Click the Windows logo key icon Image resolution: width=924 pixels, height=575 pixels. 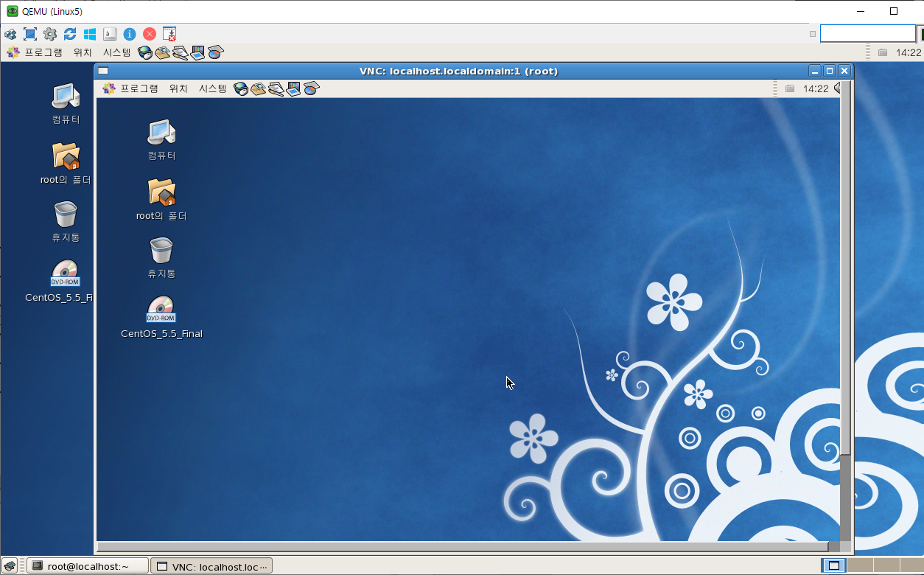click(x=90, y=34)
